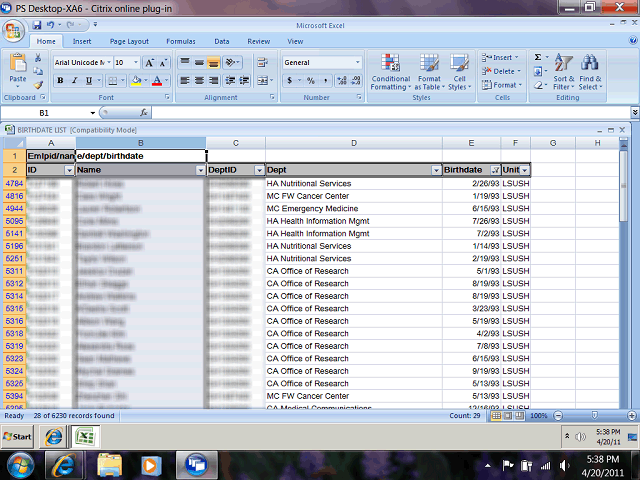Viewport: 640px width, 480px height.
Task: Click Sort & Filter icon
Action: (x=564, y=71)
